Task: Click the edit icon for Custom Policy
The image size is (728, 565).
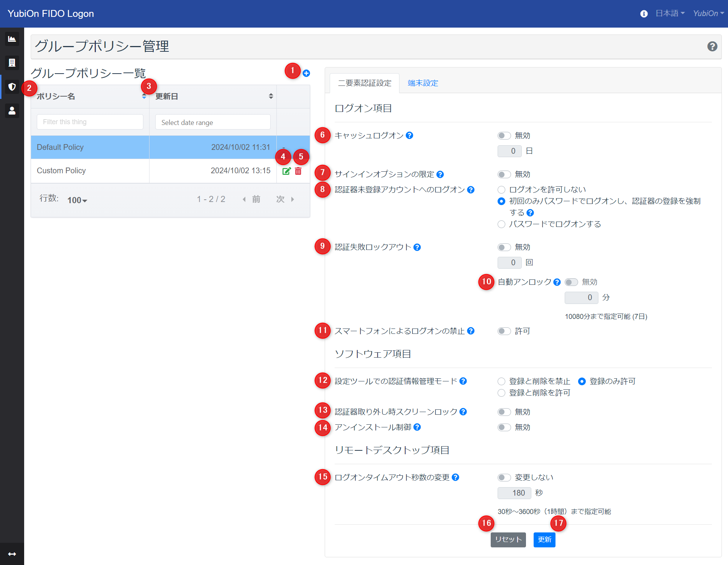Action: (x=286, y=171)
